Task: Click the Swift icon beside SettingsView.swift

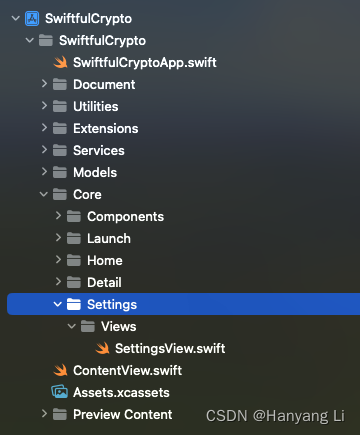Action: click(x=102, y=348)
